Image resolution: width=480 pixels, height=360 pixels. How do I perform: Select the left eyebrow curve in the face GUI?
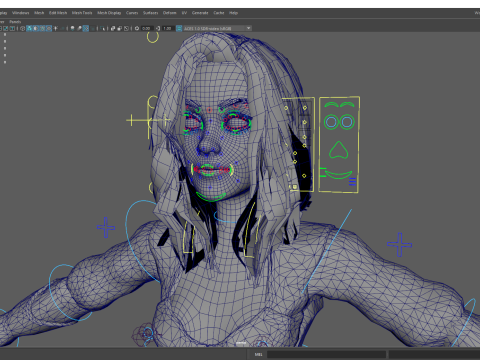coord(331,105)
